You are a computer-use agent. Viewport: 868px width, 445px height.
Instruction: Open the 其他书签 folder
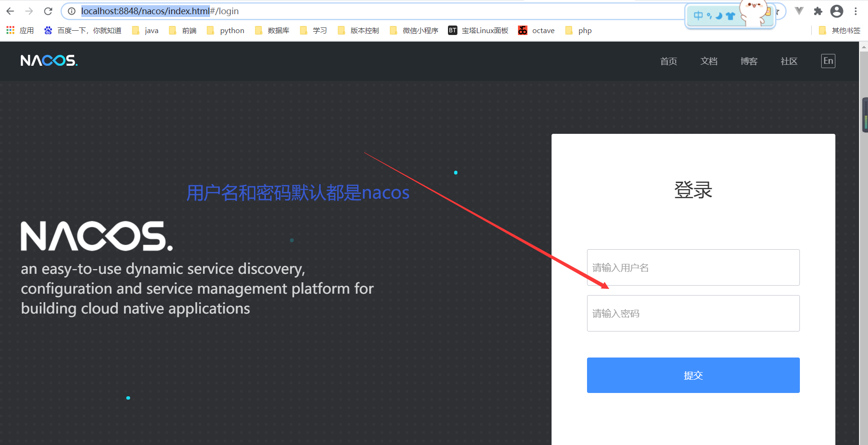click(x=840, y=30)
